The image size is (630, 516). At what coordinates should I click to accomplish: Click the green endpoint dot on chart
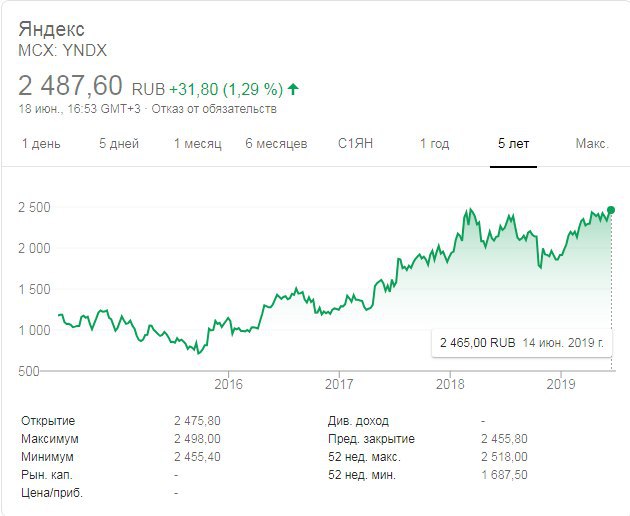[x=611, y=210]
